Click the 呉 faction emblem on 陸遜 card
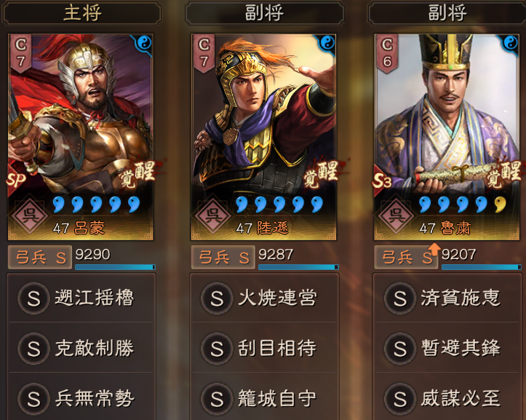 pyautogui.click(x=213, y=214)
